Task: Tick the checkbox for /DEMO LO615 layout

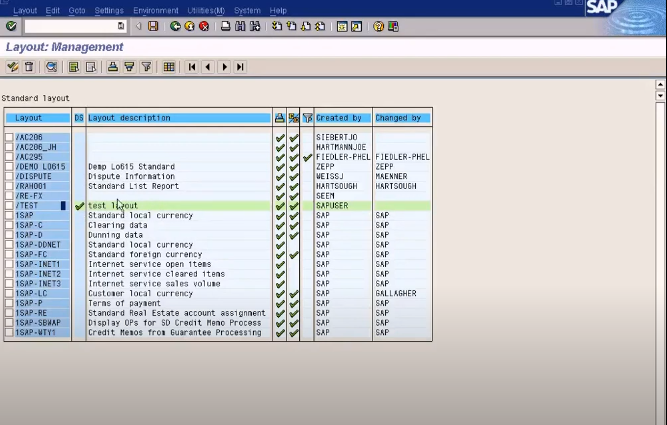Action: 9,166
